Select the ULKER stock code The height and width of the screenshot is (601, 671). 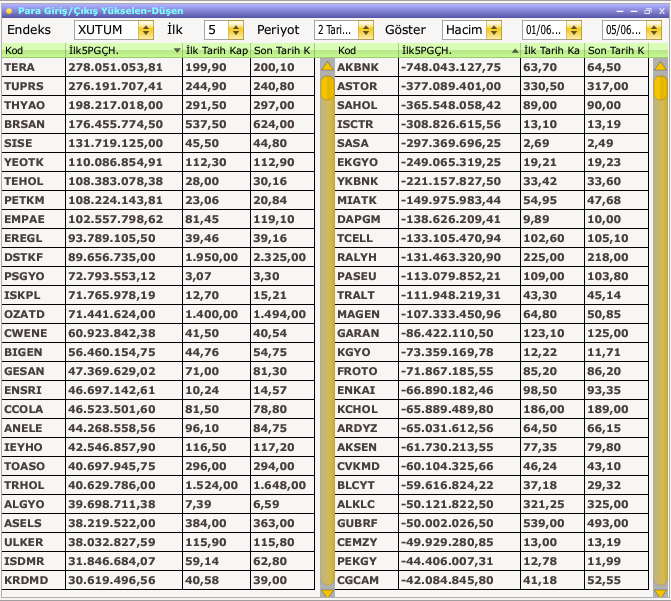[24, 542]
